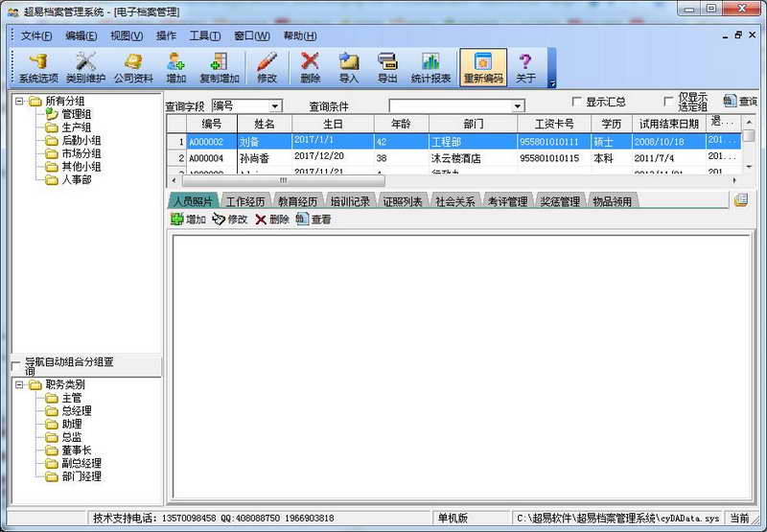
Task: Expand the toolbar overflow arrow
Action: pos(552,83)
